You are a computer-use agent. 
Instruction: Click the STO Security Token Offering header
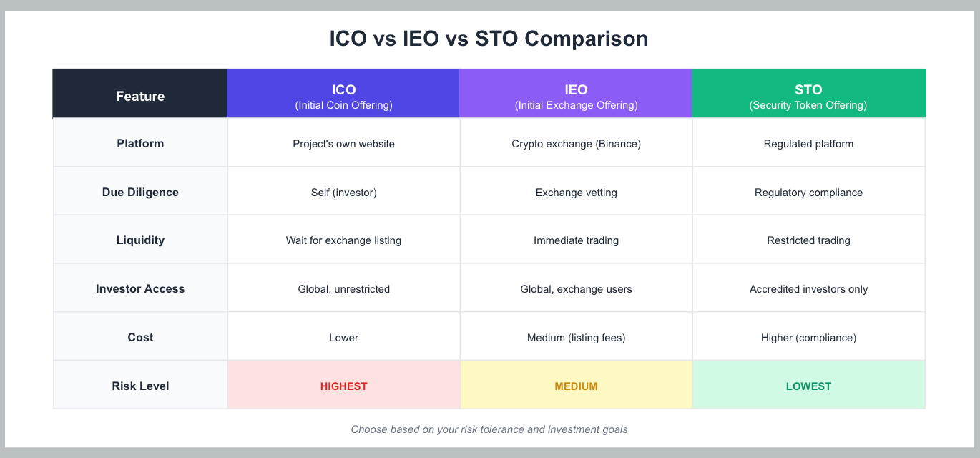tap(808, 97)
